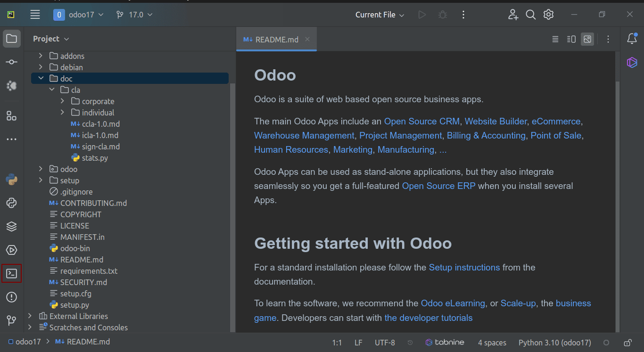This screenshot has height=352, width=644.
Task: Switch to preview-only view mode
Action: coord(587,39)
